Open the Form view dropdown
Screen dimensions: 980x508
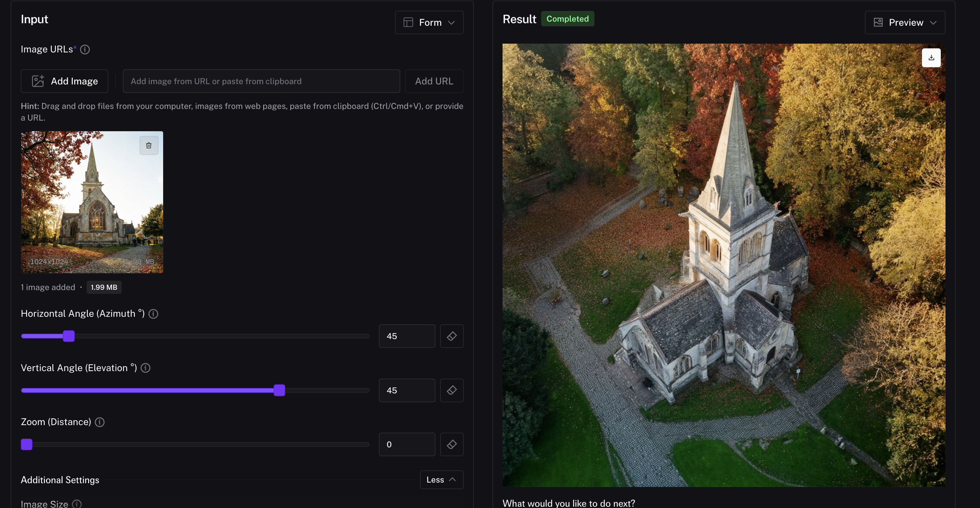[x=429, y=23]
